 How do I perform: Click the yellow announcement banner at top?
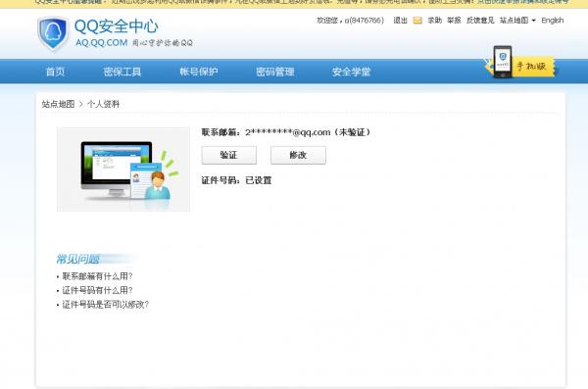294,3
